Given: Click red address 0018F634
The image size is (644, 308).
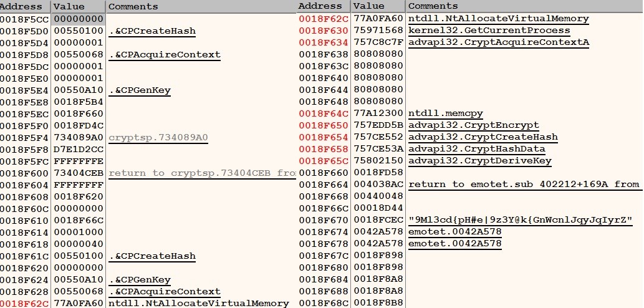Looking at the screenshot, I should (324, 42).
